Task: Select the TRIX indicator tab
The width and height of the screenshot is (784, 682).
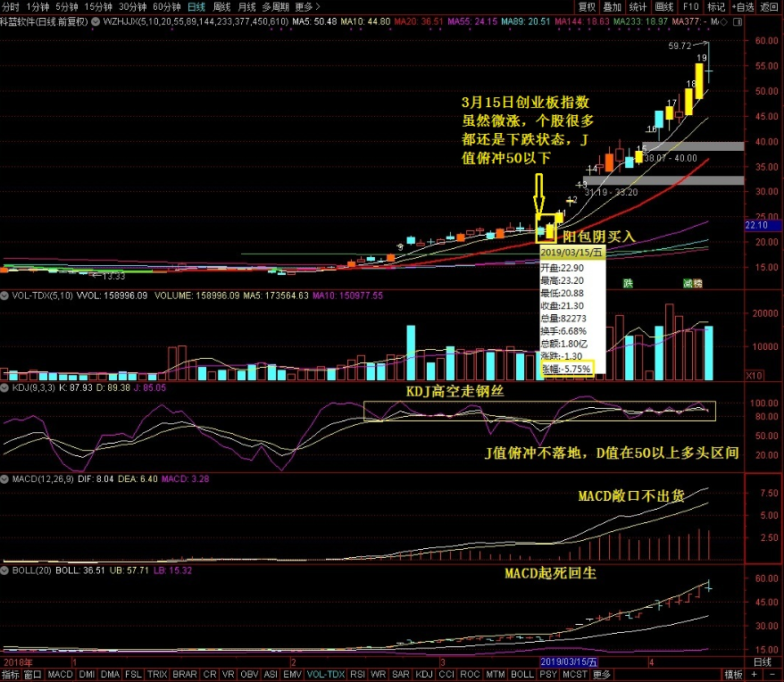Action: 157,675
